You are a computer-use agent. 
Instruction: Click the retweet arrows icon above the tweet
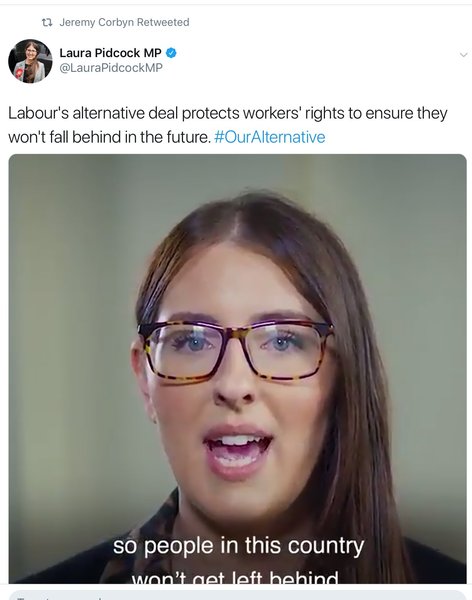click(47, 23)
